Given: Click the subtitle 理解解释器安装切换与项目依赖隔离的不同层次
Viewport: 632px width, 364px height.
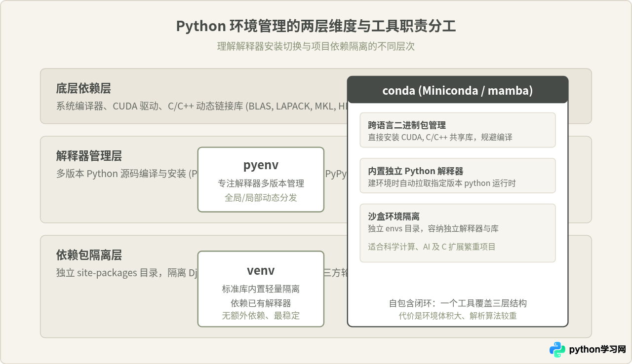Looking at the screenshot, I should pyautogui.click(x=316, y=46).
